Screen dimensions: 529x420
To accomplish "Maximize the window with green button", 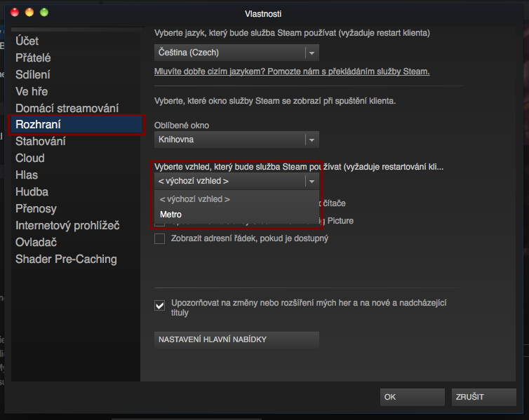I will click(x=44, y=13).
